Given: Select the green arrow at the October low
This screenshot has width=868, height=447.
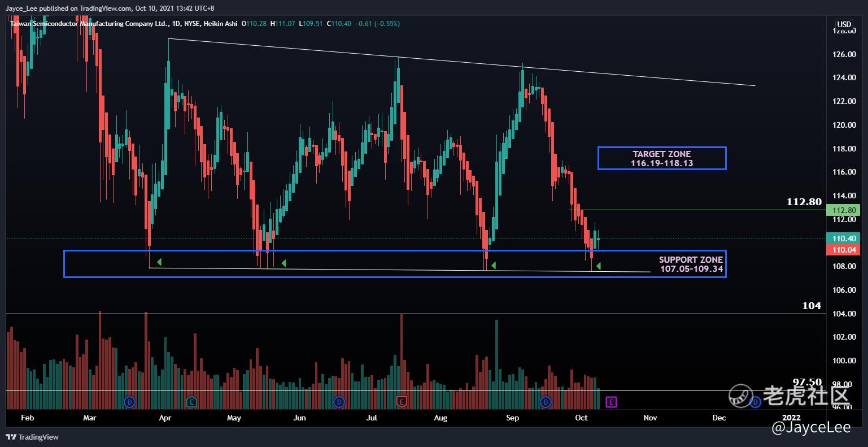Looking at the screenshot, I should tap(598, 266).
